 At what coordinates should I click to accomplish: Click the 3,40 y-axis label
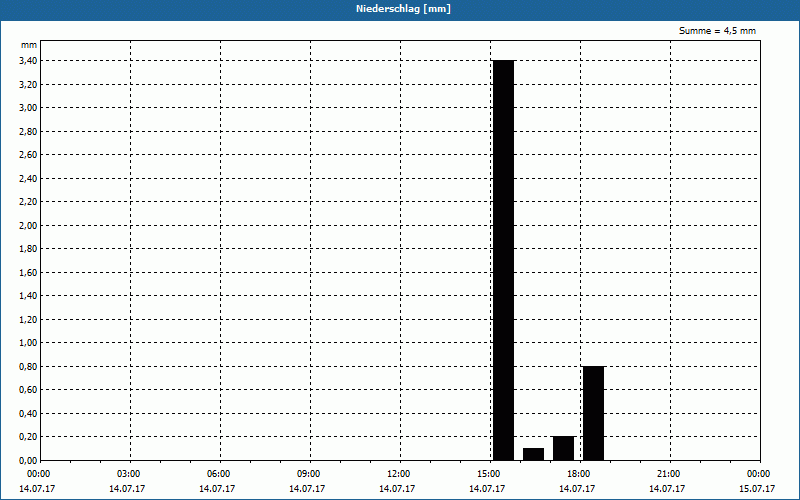28,61
